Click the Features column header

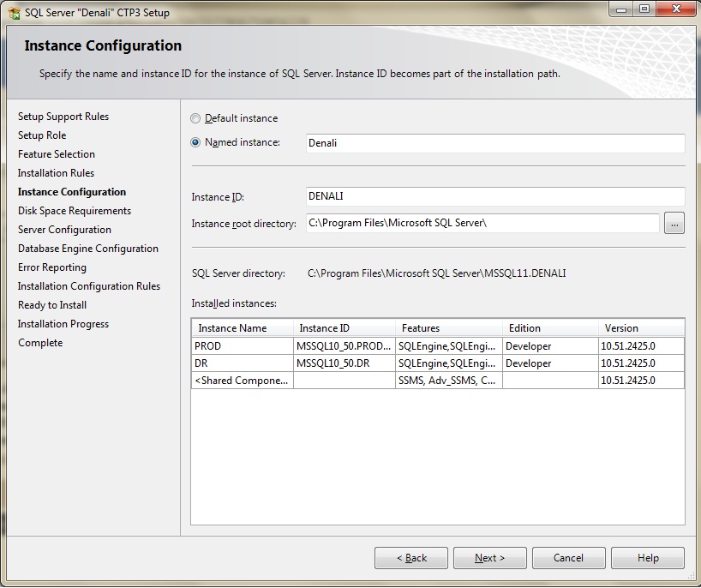pyautogui.click(x=448, y=328)
